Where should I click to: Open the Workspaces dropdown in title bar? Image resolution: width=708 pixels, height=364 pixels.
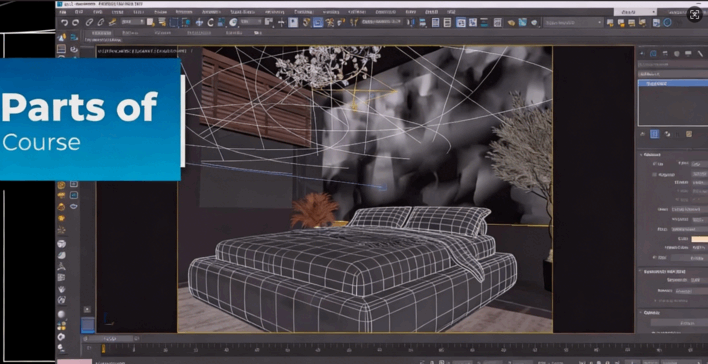[x=635, y=12]
